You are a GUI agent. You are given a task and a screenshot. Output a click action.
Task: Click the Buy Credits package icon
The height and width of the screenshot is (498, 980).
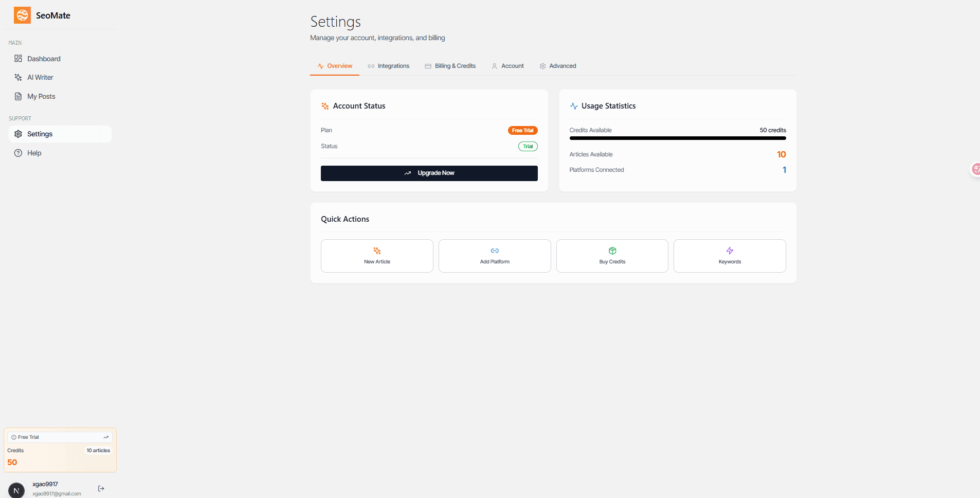tap(612, 251)
